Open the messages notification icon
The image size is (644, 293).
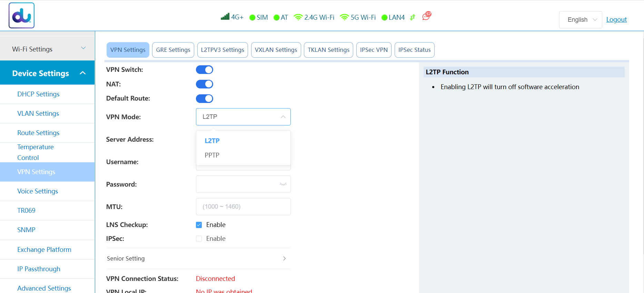[x=427, y=16]
